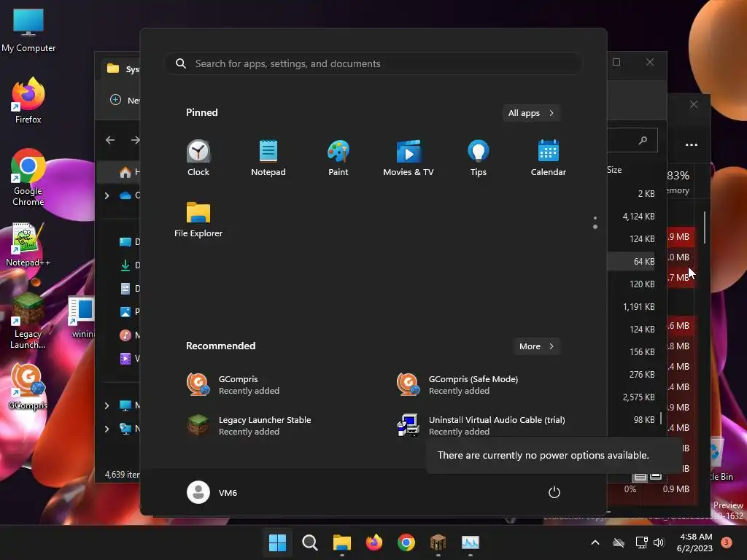Open My Computer desktop icon
This screenshot has width=747, height=560.
coord(28,30)
